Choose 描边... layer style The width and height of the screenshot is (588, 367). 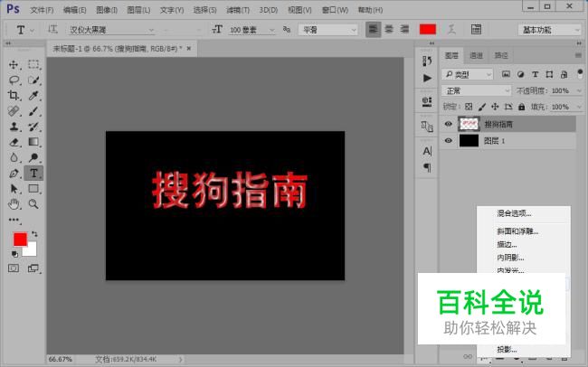[x=507, y=244]
